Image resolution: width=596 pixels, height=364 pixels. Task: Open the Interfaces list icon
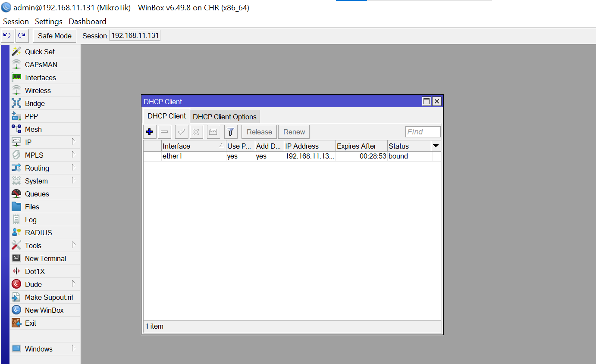click(16, 78)
